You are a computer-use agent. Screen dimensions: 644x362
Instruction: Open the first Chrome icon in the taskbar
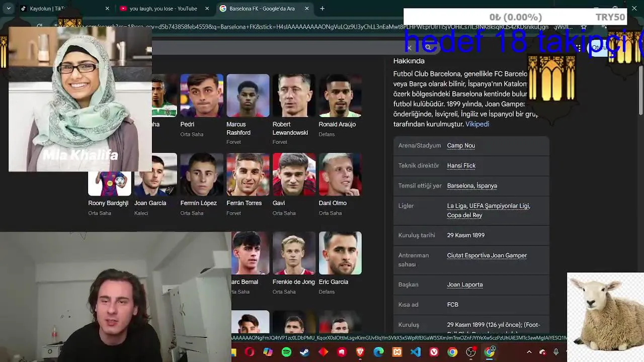(x=452, y=352)
